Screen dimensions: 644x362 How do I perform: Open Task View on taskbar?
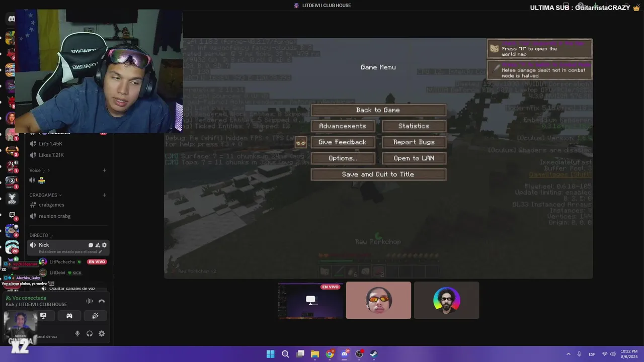(300, 354)
